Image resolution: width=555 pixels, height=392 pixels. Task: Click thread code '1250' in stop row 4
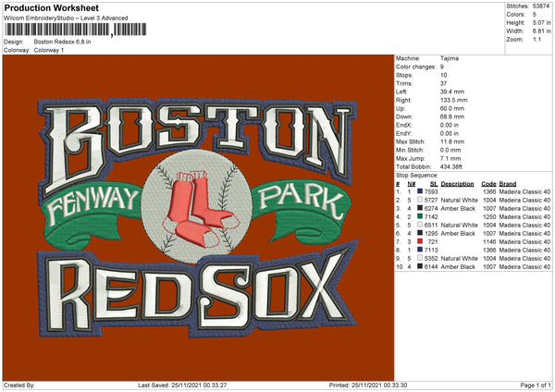tap(489, 216)
